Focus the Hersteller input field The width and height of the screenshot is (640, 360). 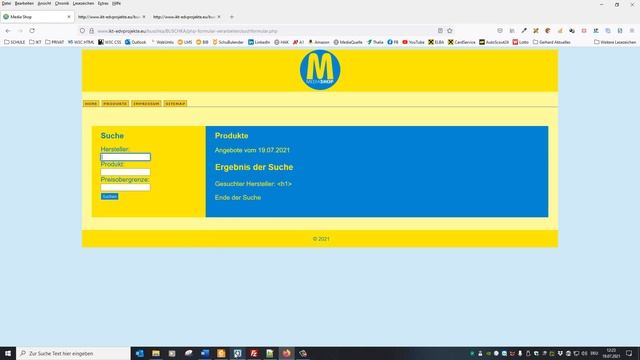coord(125,157)
